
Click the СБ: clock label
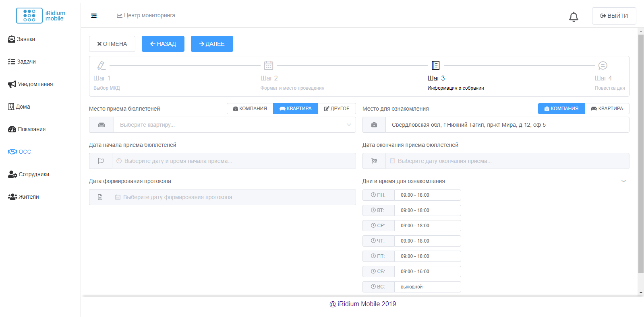[378, 272]
